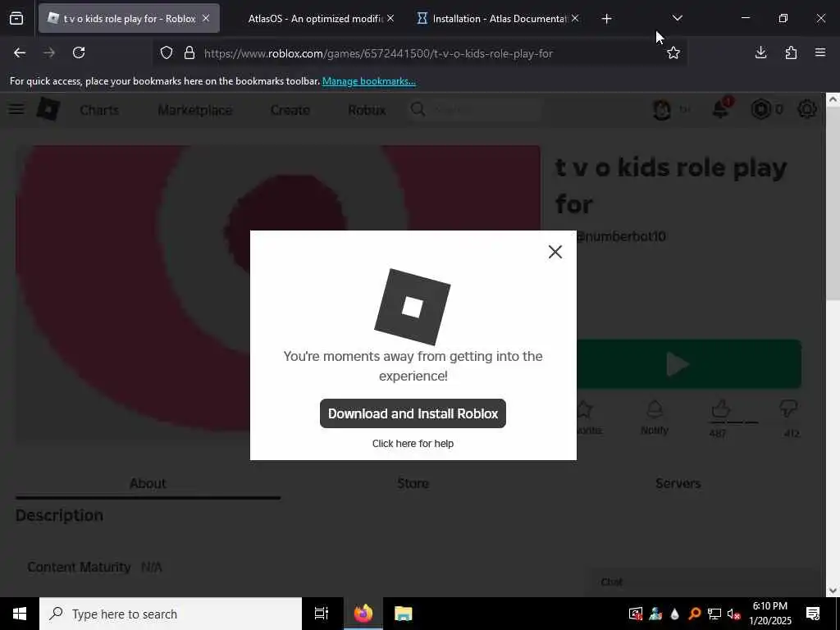840x630 pixels.
Task: Close the Atlas Documentation tab
Action: (575, 18)
